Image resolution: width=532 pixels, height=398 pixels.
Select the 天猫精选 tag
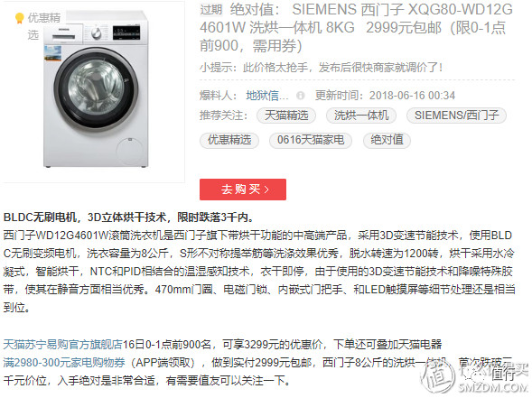[x=286, y=116]
